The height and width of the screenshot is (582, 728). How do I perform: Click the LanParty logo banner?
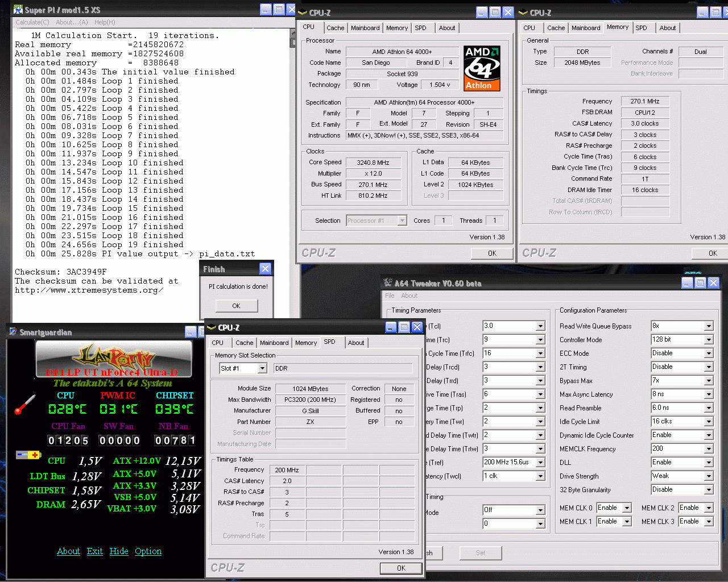[x=114, y=360]
